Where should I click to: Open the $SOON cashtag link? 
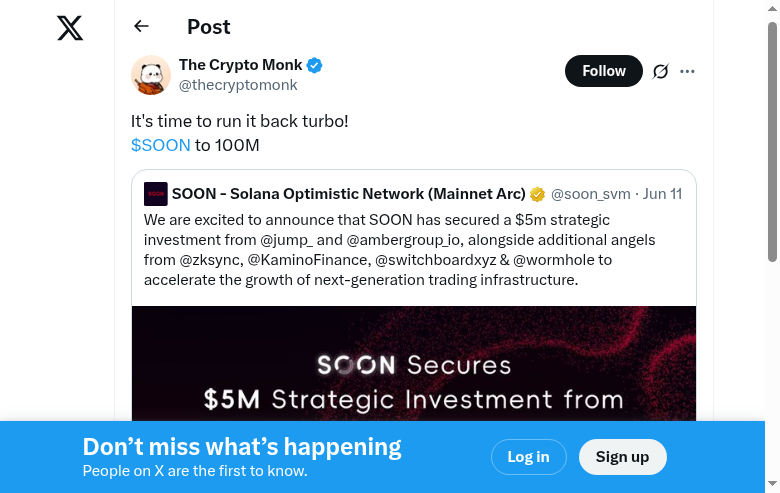(161, 145)
